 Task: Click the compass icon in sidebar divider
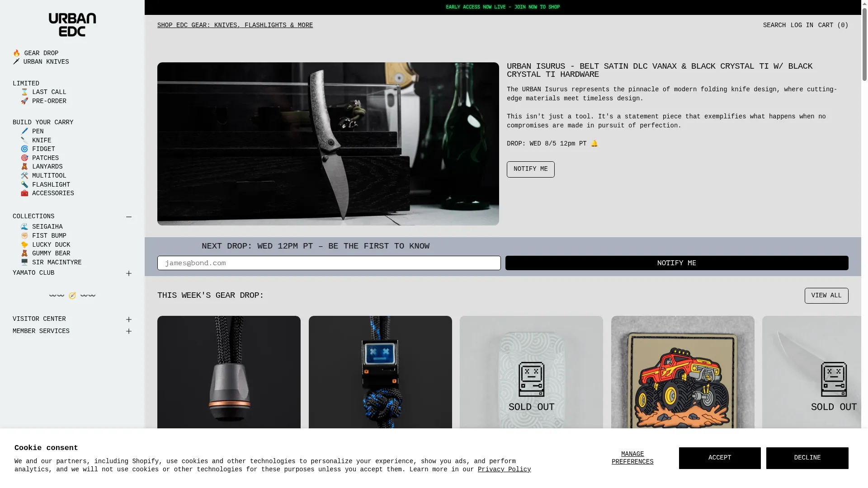pyautogui.click(x=72, y=296)
